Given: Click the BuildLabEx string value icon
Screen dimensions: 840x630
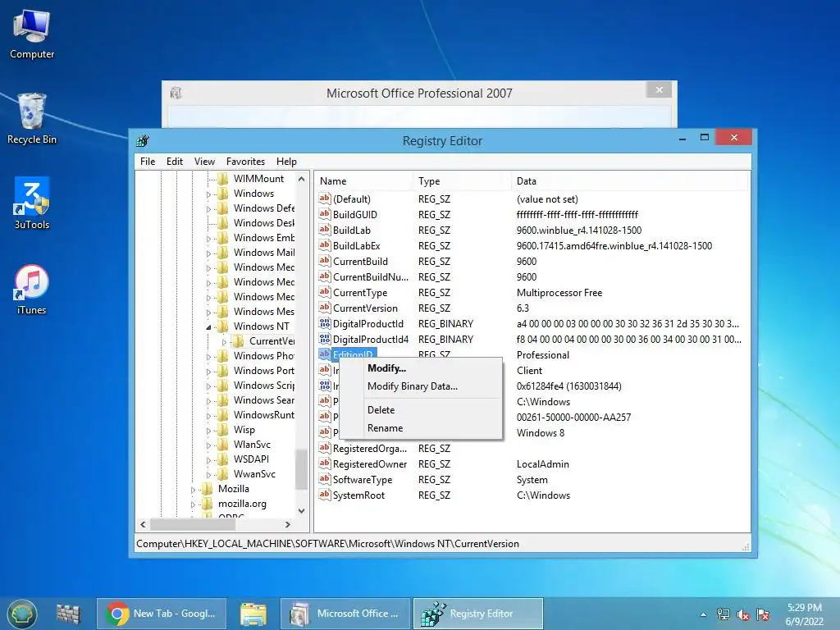Looking at the screenshot, I should 325,245.
